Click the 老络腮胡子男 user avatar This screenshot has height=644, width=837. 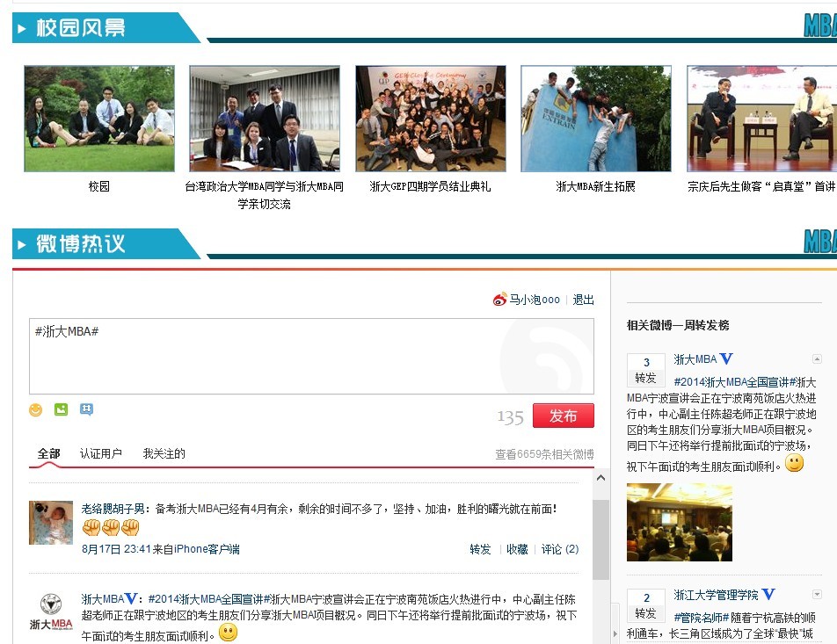pos(51,523)
